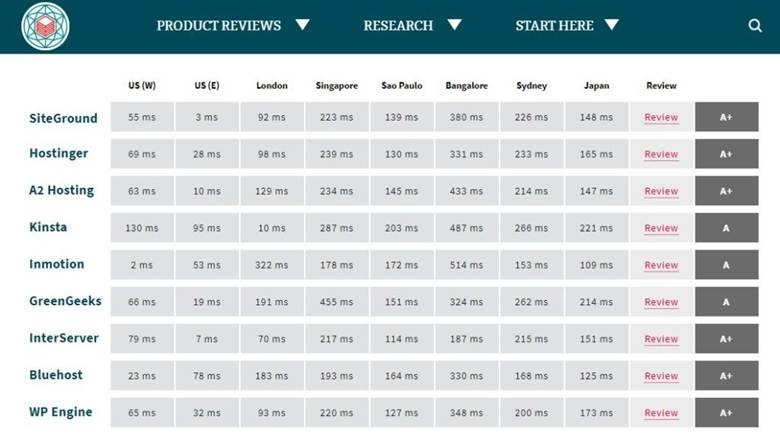Select WP Engine's 173 ms Japan cell
The width and height of the screenshot is (780, 445).
pos(596,412)
